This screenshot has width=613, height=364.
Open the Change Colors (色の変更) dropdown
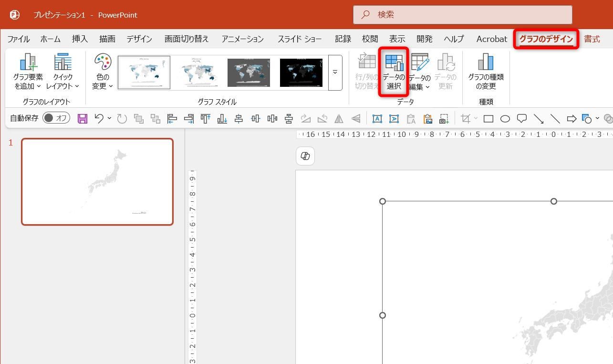pos(102,72)
